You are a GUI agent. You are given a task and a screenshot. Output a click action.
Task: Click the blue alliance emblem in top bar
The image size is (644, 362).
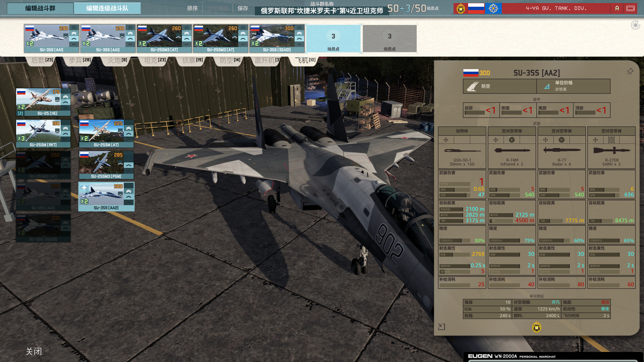click(x=493, y=9)
